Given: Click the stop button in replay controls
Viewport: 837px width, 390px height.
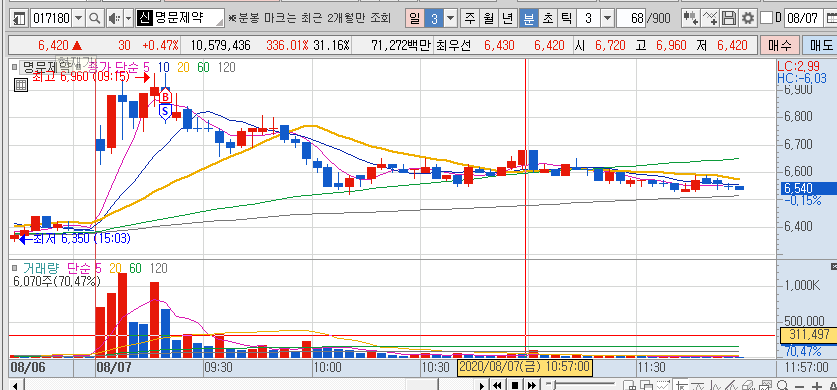Looking at the screenshot, I should [x=515, y=385].
